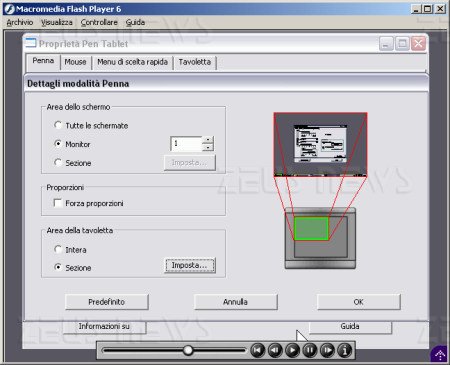Viewport: 450px width, 365px height.
Task: Switch to the Mouse tab
Action: pos(75,62)
